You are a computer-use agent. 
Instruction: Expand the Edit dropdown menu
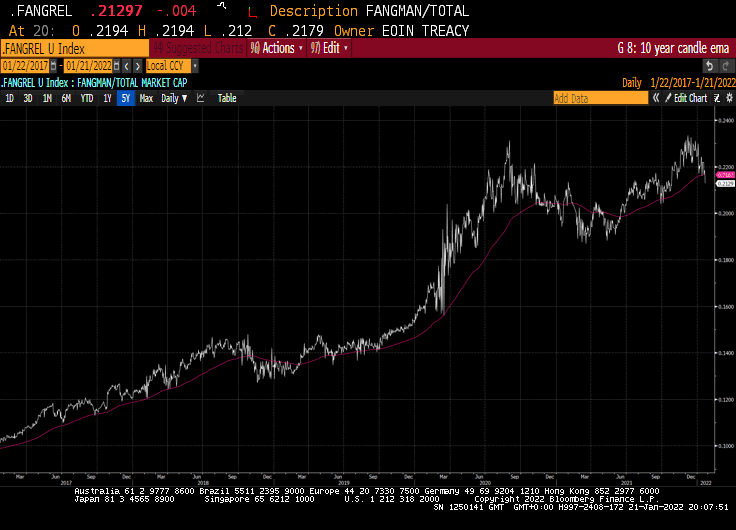[329, 48]
